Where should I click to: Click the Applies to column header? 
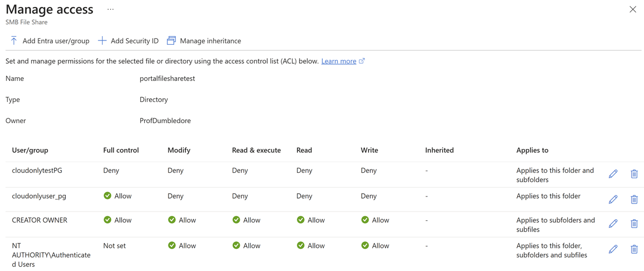point(532,150)
